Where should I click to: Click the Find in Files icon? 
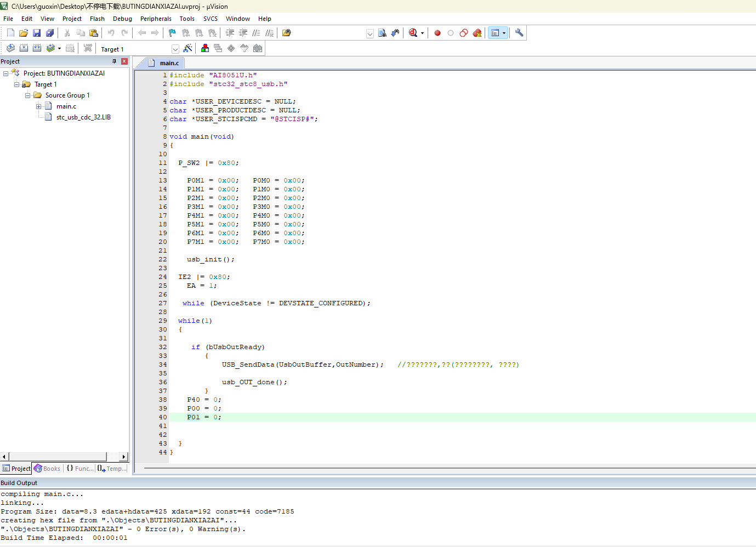click(x=287, y=33)
